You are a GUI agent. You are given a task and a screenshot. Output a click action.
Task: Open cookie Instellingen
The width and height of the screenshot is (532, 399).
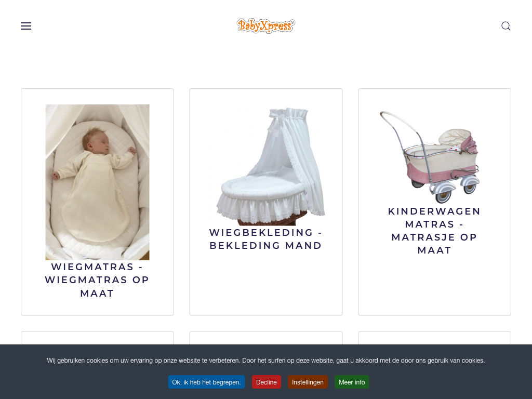click(x=308, y=382)
